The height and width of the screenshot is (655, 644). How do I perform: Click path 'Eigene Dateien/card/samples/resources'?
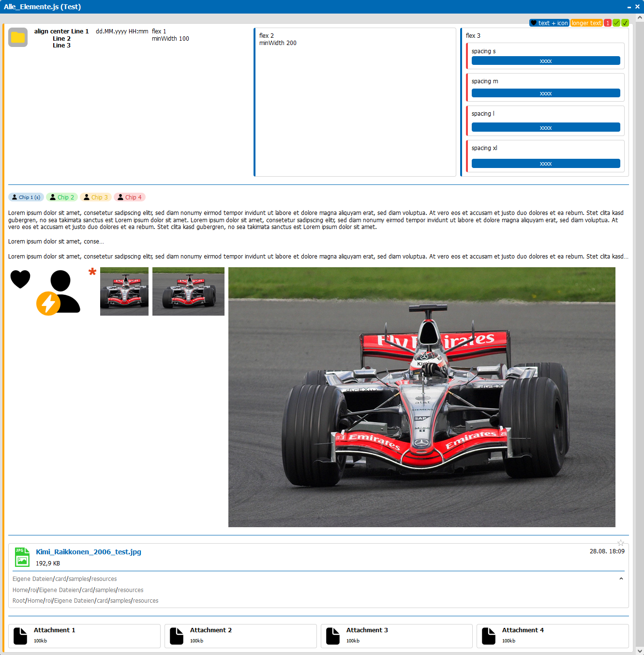pyautogui.click(x=65, y=579)
